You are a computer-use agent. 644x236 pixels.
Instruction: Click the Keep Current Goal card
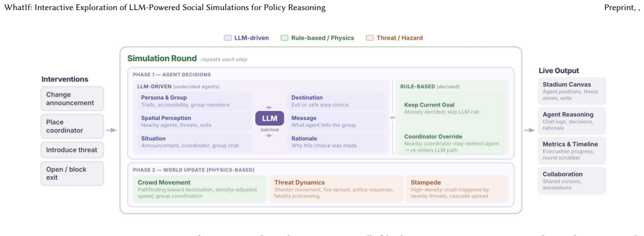[x=452, y=109]
